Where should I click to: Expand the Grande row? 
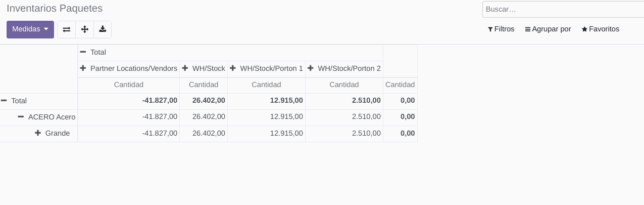(53, 133)
